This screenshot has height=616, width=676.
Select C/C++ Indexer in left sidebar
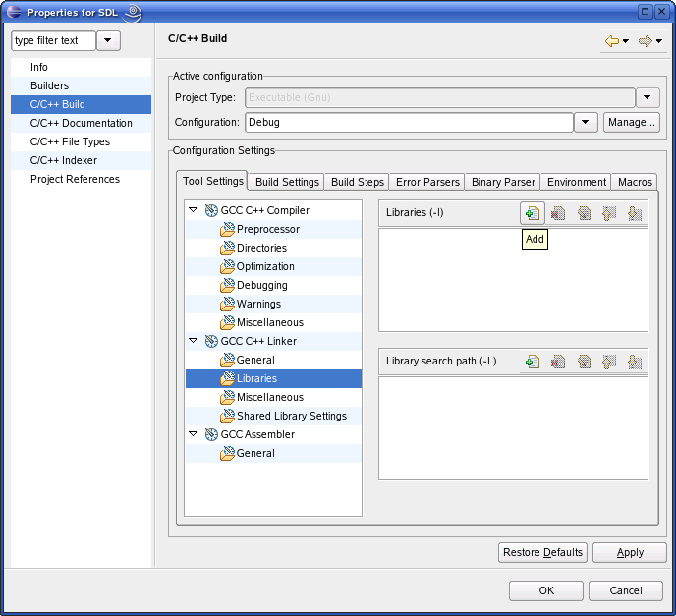point(64,160)
